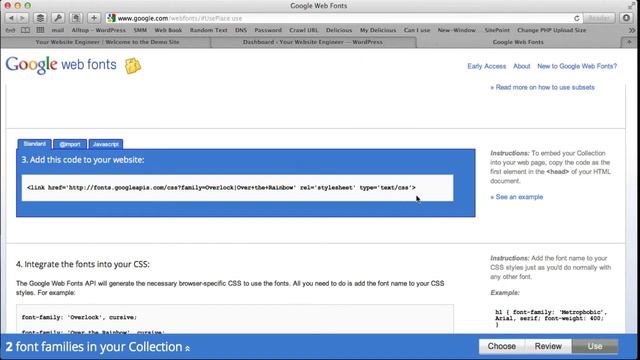
Task: Click the Choose button in the collection bar
Action: click(x=502, y=346)
